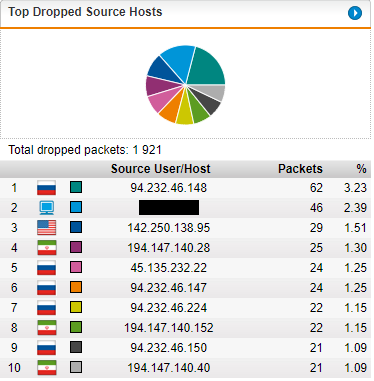Click the teal slice of the pie chart
Viewport: 374px width, 381px height.
[208, 68]
